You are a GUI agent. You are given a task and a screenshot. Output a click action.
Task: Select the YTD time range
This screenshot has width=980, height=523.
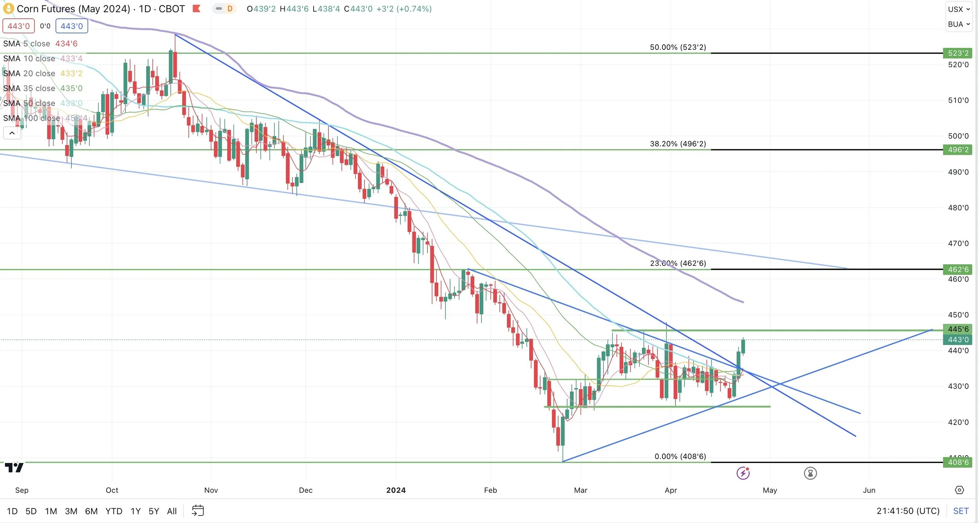(114, 511)
